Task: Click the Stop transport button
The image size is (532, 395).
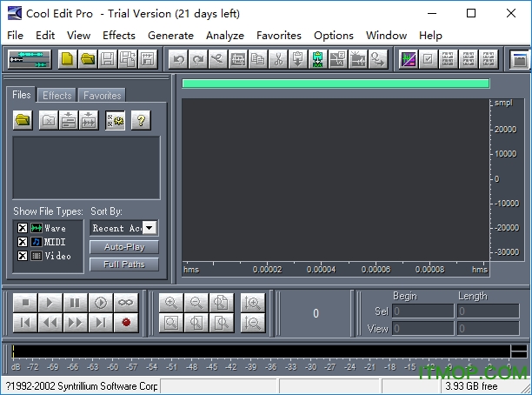Action: tap(25, 302)
